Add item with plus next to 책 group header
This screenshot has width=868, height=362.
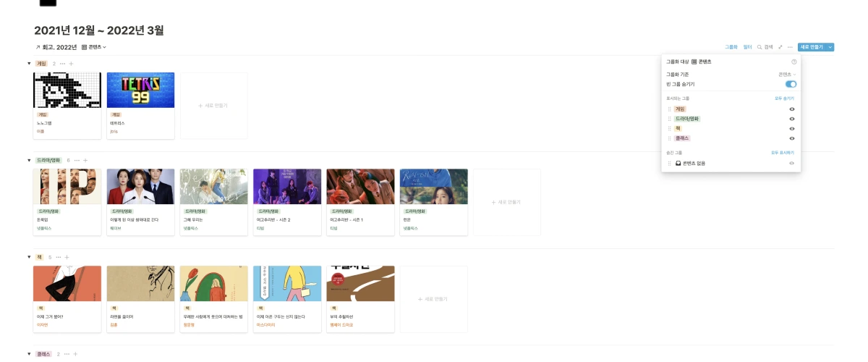(x=67, y=257)
